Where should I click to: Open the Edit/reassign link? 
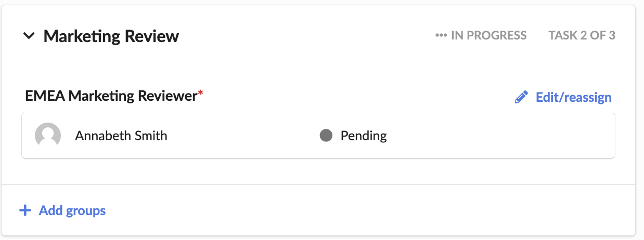point(563,97)
